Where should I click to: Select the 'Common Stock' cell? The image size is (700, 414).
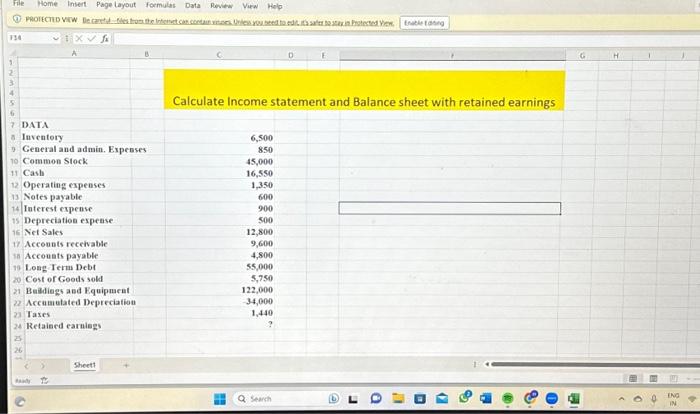tap(55, 161)
